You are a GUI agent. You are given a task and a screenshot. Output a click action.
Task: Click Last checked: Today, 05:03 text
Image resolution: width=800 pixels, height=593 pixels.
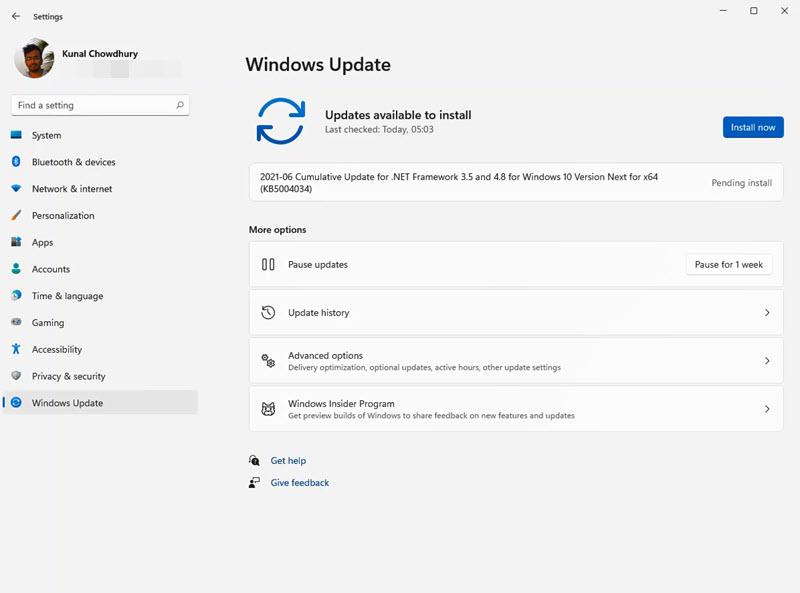click(x=379, y=130)
